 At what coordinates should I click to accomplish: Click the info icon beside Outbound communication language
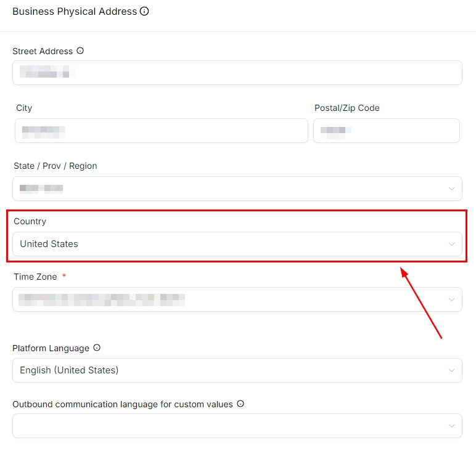coord(240,404)
